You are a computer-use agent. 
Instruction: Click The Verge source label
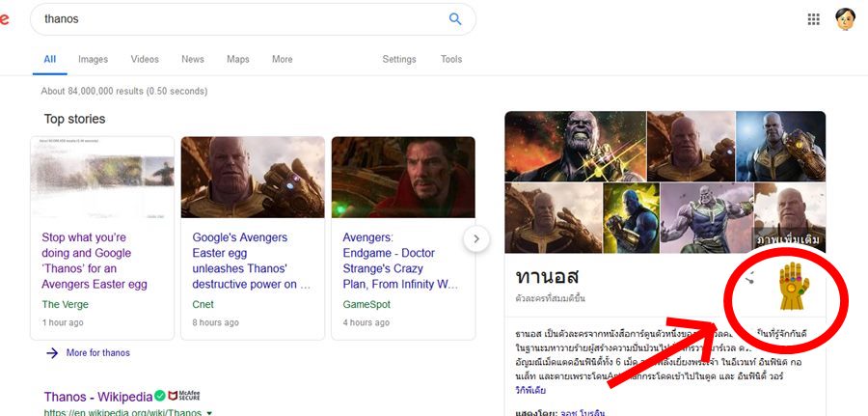[x=66, y=305]
